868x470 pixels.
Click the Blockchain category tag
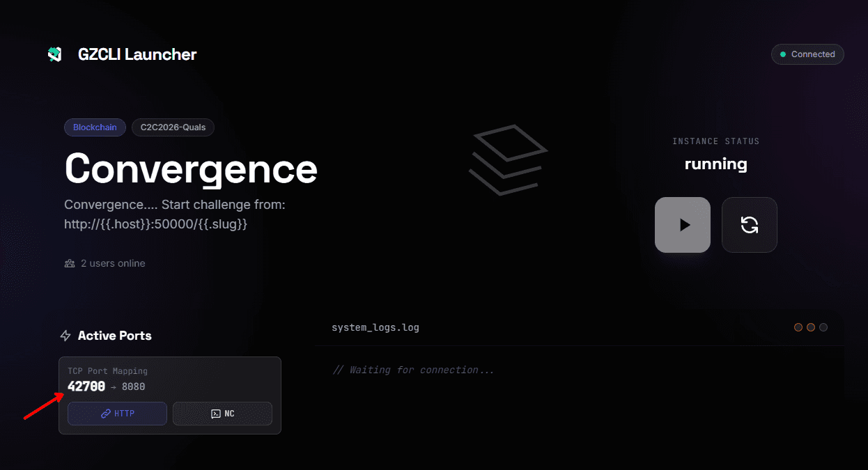point(95,127)
